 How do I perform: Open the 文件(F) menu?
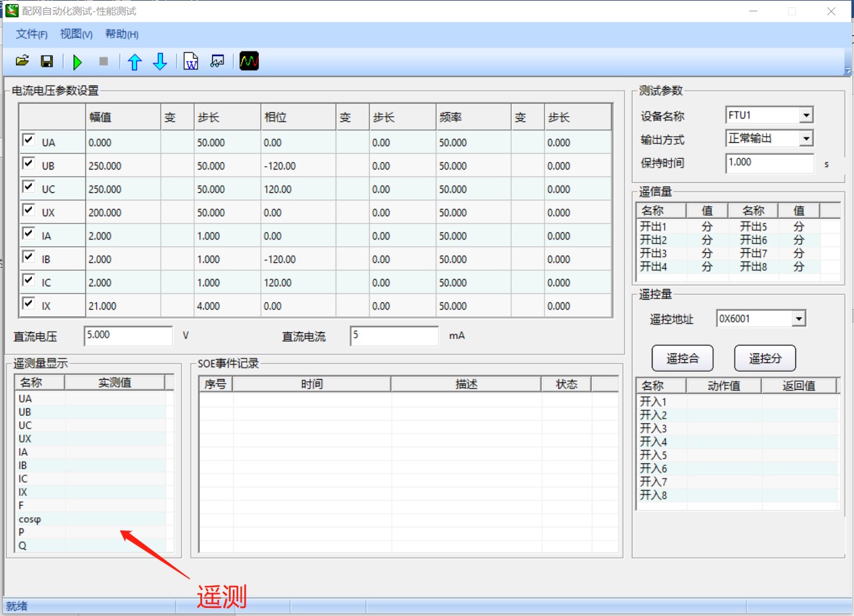click(x=31, y=34)
